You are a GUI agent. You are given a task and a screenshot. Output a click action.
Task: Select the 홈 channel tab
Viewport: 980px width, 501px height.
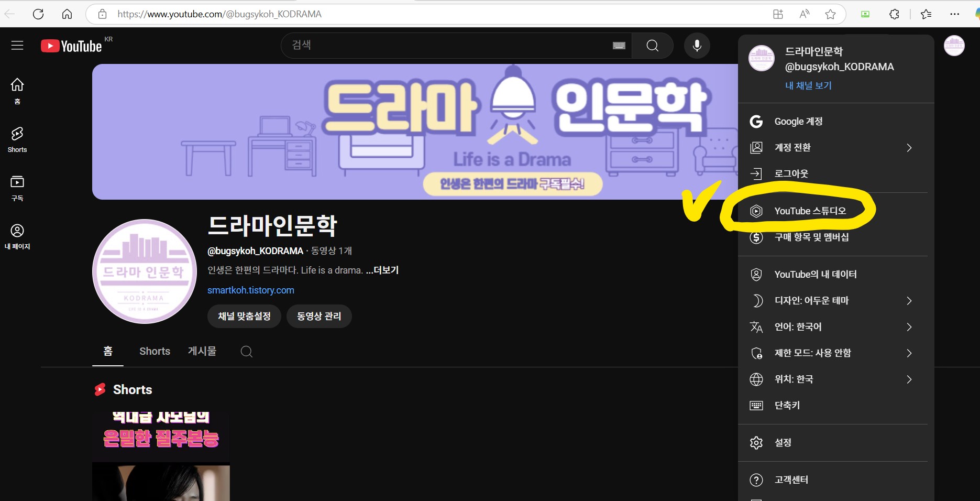(108, 351)
